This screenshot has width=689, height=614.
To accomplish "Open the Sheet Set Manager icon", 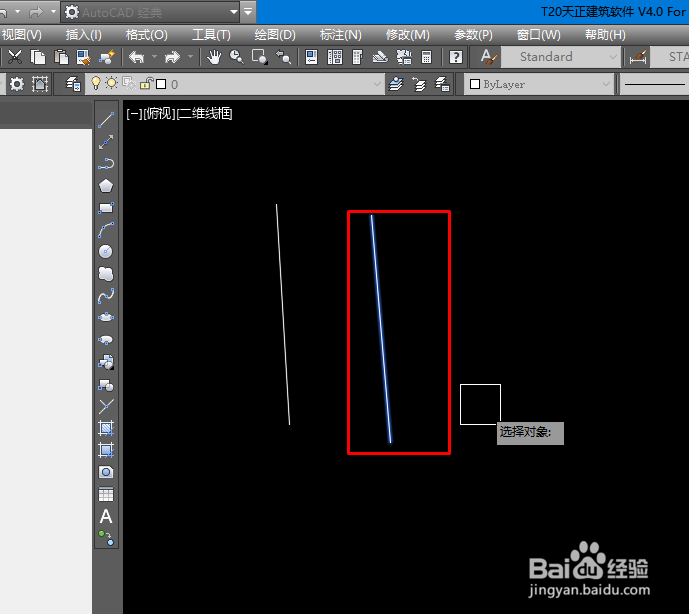I will click(380, 57).
